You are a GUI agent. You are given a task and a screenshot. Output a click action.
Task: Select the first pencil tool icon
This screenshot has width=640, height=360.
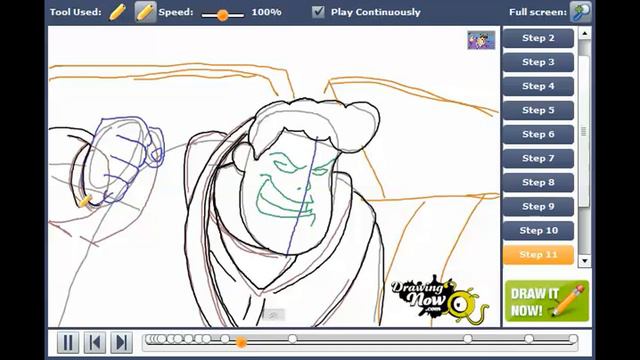[117, 12]
